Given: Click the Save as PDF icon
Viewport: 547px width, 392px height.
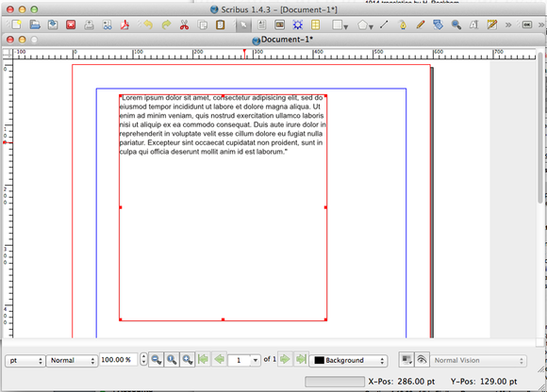Looking at the screenshot, I should click(124, 24).
